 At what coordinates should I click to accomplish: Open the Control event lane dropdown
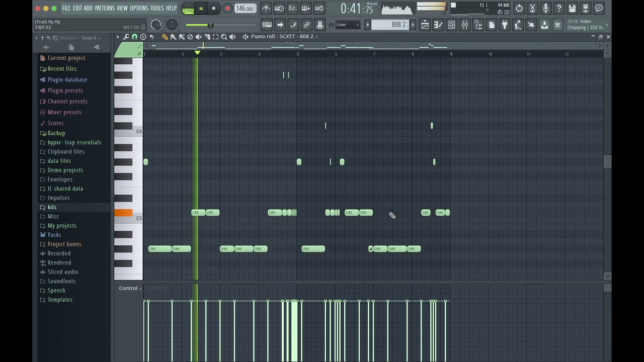[130, 288]
